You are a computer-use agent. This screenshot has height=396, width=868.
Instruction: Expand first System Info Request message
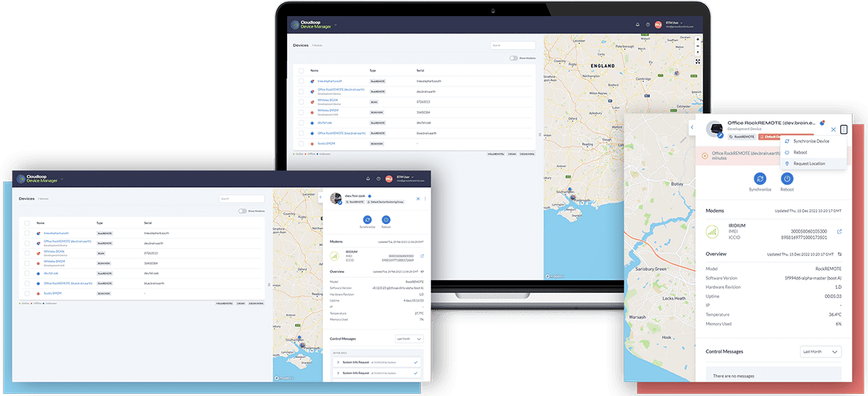pos(338,362)
